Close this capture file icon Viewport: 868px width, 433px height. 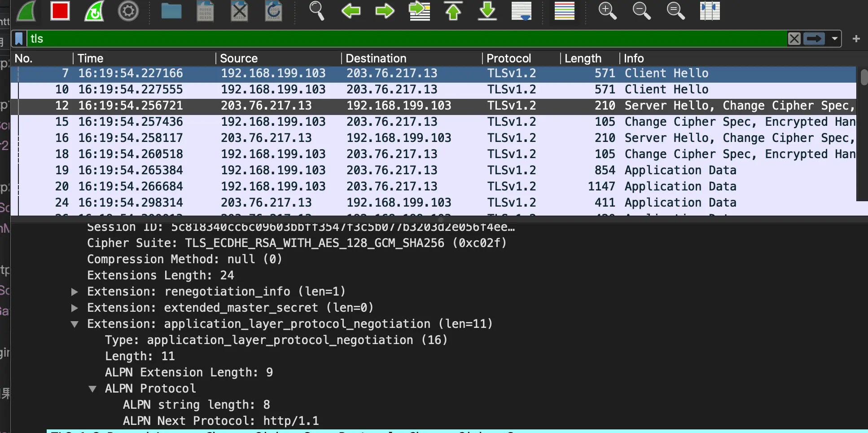[240, 11]
